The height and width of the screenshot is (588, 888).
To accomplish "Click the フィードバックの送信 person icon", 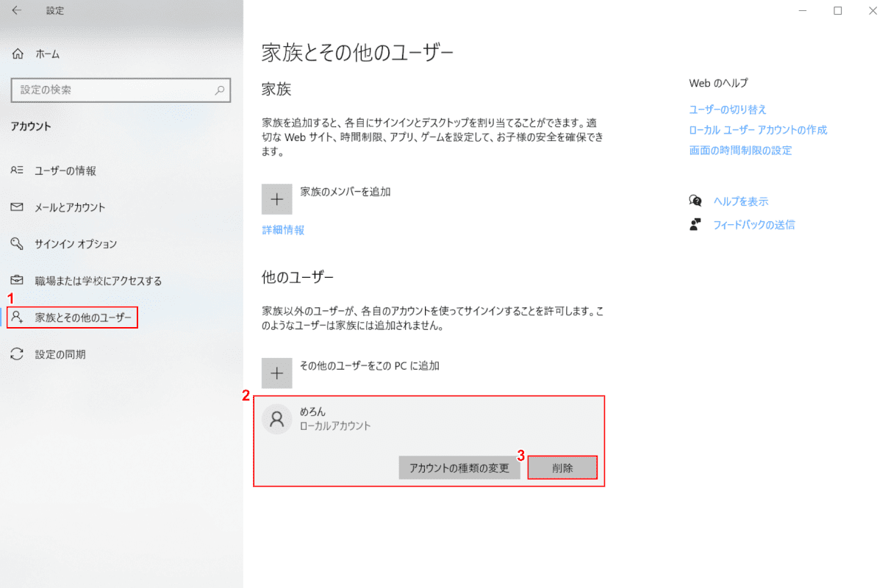I will pyautogui.click(x=695, y=224).
